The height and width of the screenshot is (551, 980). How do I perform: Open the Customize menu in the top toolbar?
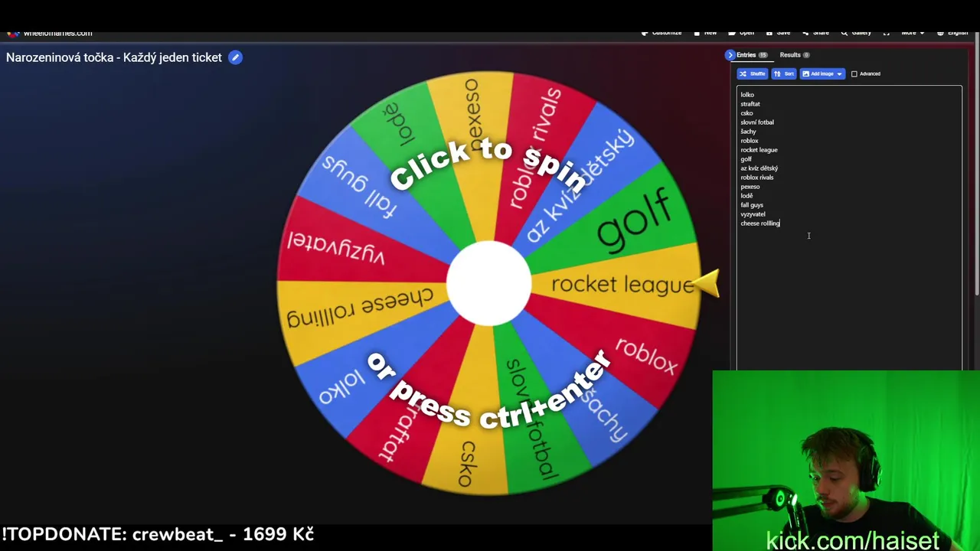(661, 33)
